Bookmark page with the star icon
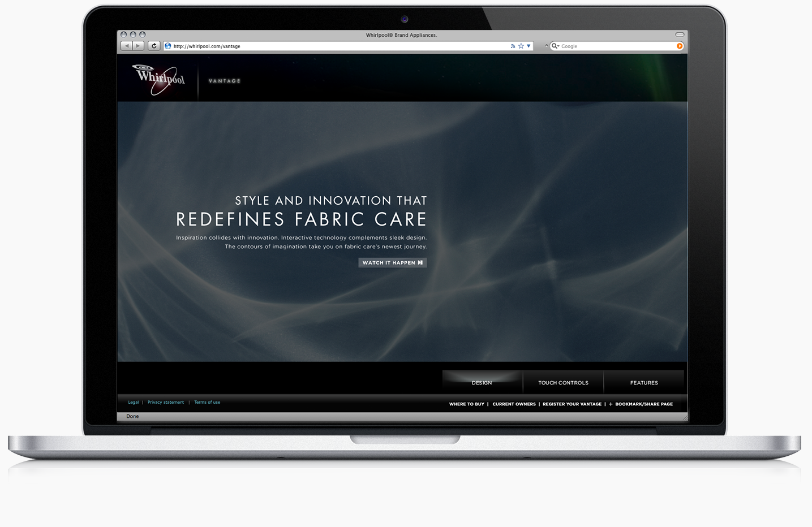 pyautogui.click(x=521, y=46)
